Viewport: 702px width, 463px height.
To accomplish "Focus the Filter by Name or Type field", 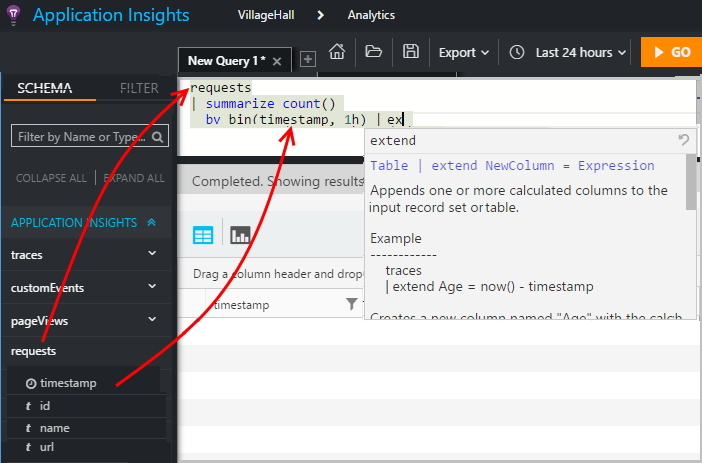I will coord(90,136).
